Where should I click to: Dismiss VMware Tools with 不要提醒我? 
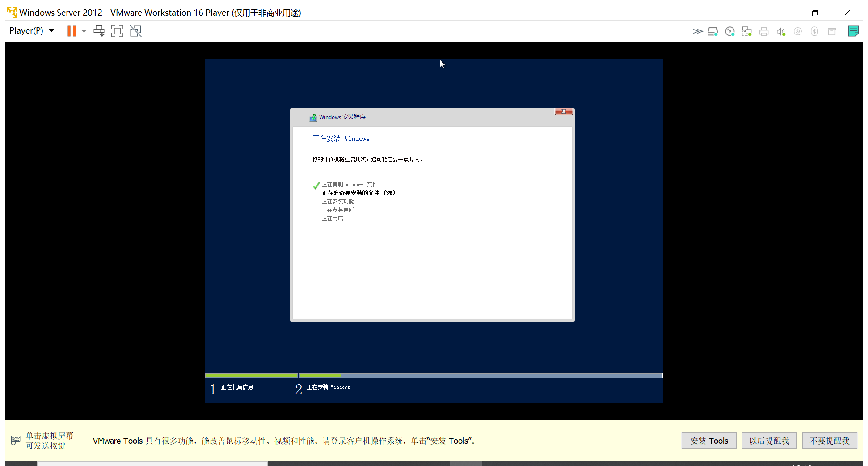coord(830,441)
